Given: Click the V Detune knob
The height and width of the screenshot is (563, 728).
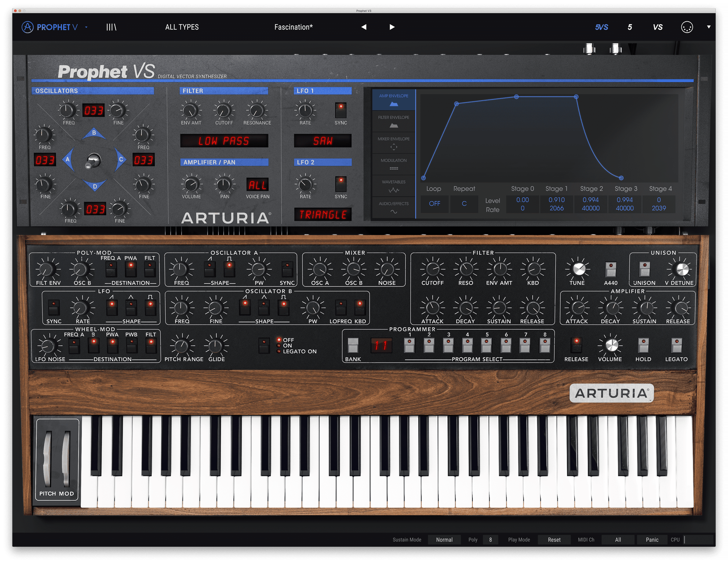Looking at the screenshot, I should point(682,269).
